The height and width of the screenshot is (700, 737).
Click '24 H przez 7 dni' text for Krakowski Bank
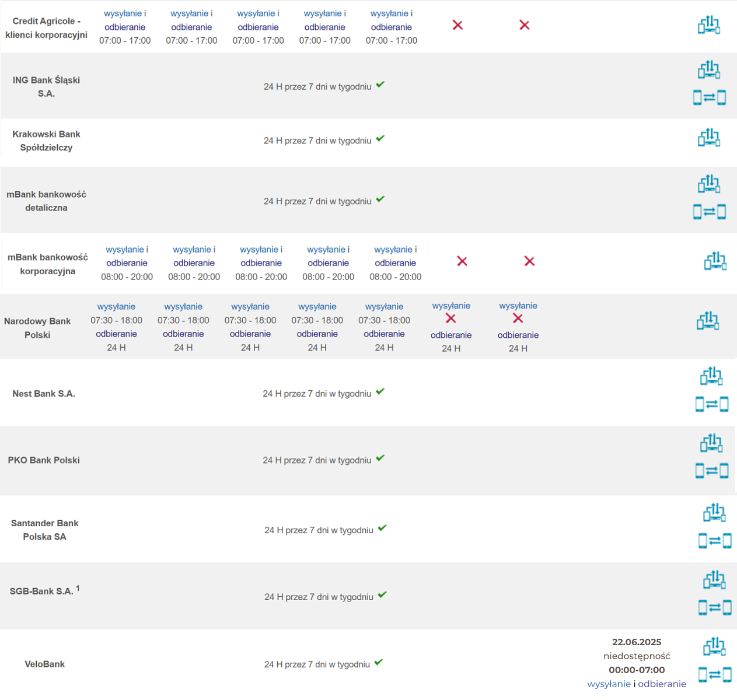click(317, 141)
